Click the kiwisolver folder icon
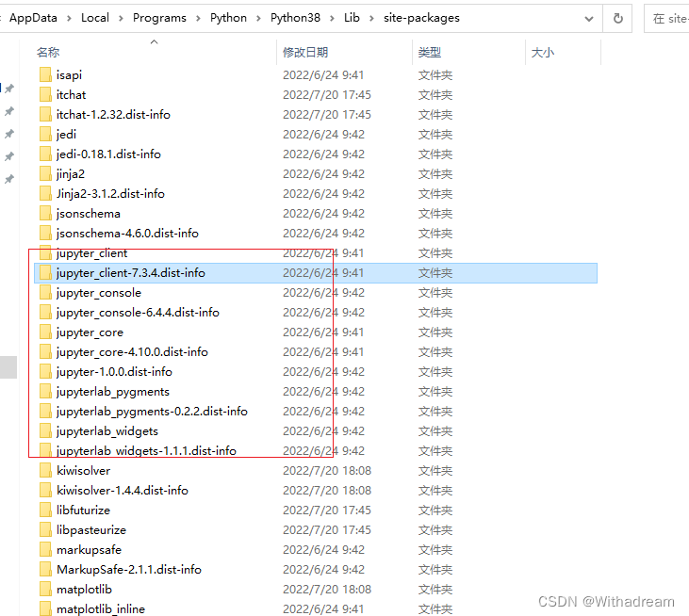This screenshot has width=689, height=616. click(45, 470)
